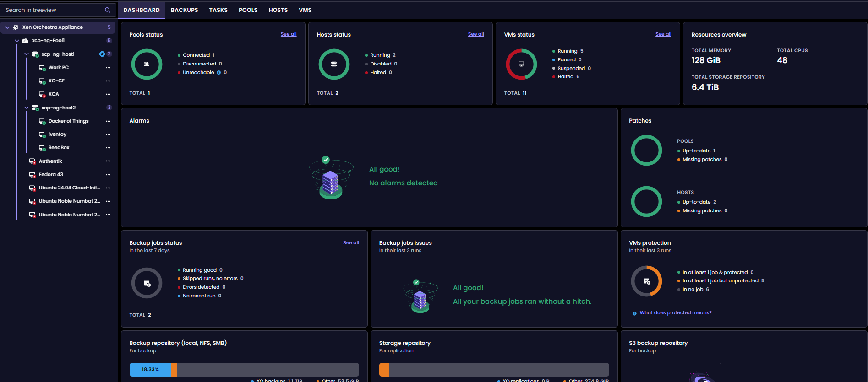
Task: Click the 18.33% backup repository usage bar
Action: tap(150, 370)
